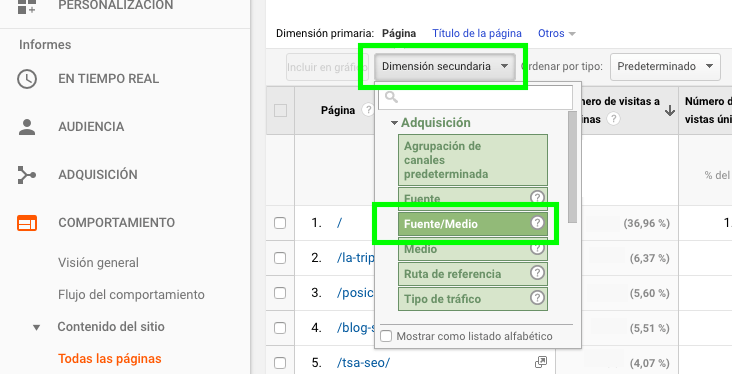Open Flujo del comportamiento report
The image size is (732, 374).
(x=131, y=295)
